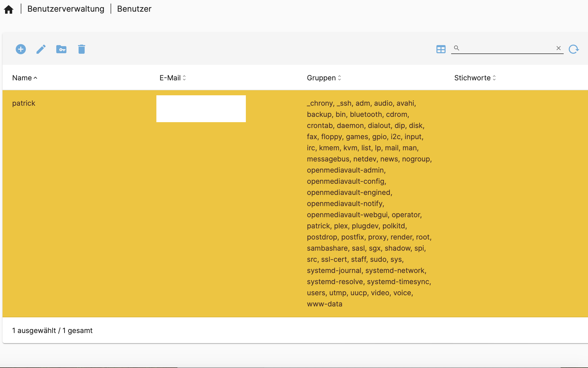
Task: Select Benutzer in the breadcrumb bar
Action: click(134, 9)
